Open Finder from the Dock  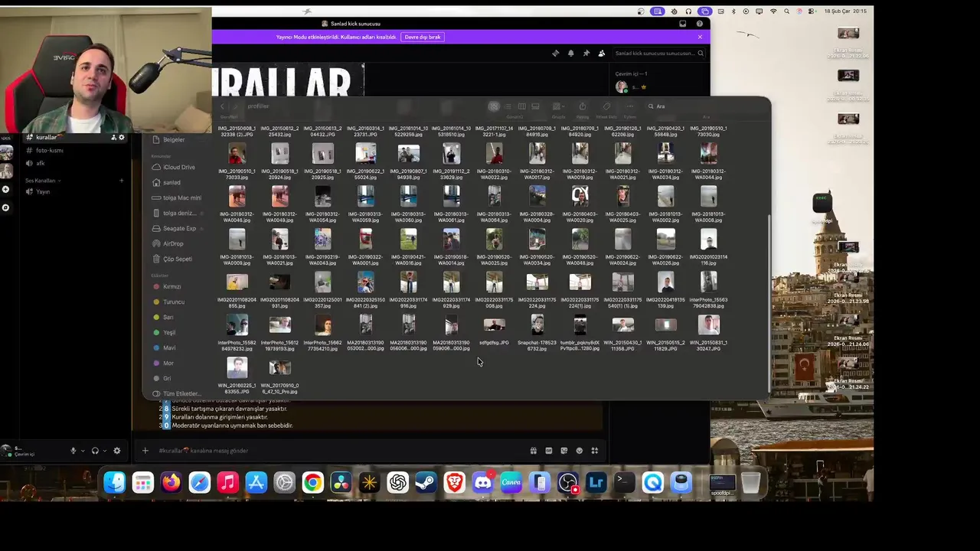tap(115, 482)
